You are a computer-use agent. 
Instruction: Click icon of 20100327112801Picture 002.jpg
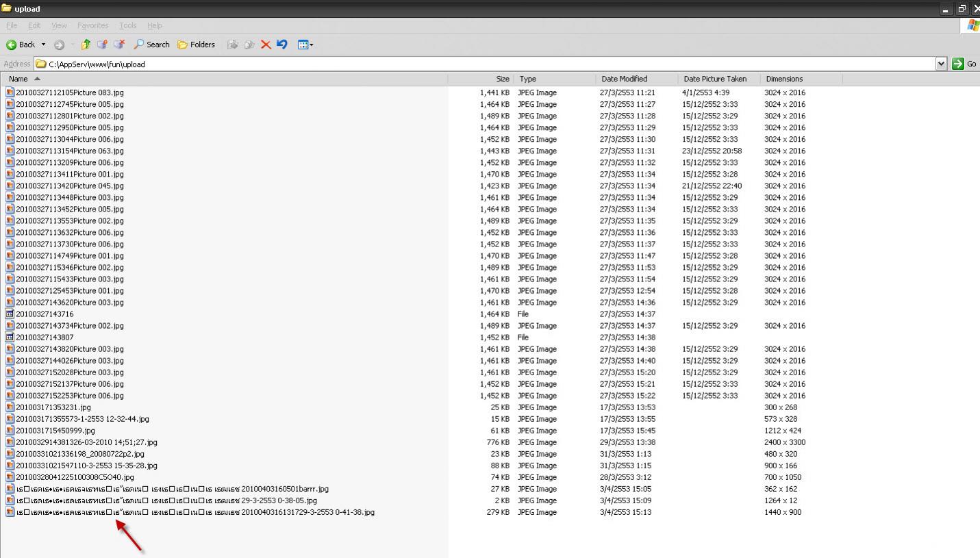[10, 116]
